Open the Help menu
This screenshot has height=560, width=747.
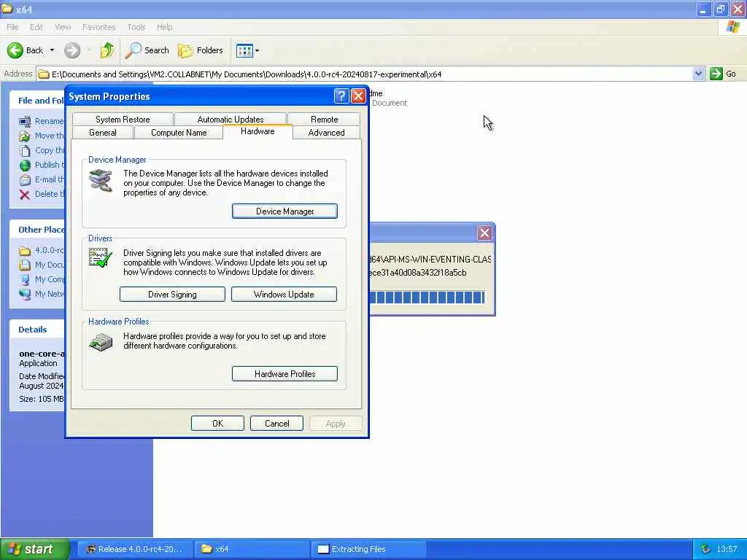point(164,27)
